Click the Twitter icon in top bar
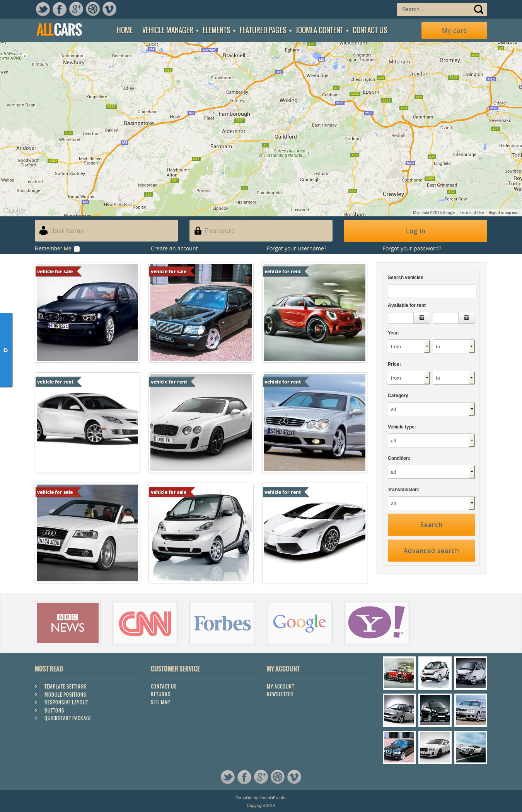Image resolution: width=522 pixels, height=812 pixels. pos(43,9)
